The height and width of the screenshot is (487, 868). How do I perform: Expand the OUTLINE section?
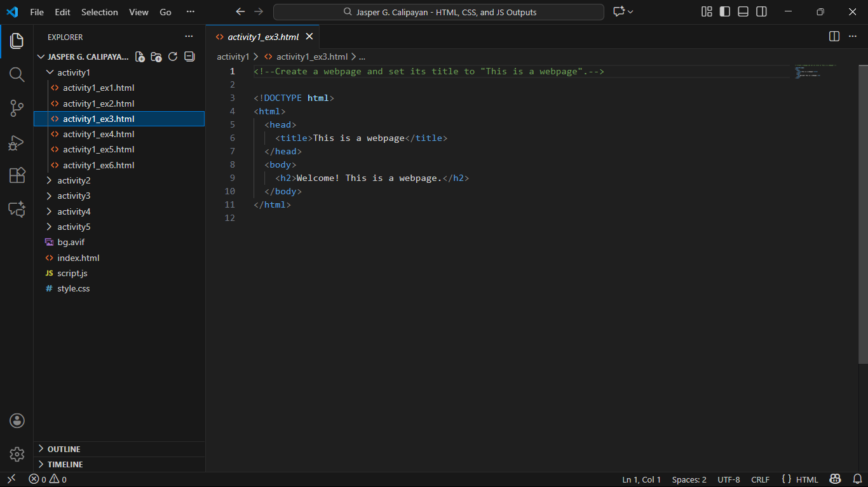click(x=64, y=449)
